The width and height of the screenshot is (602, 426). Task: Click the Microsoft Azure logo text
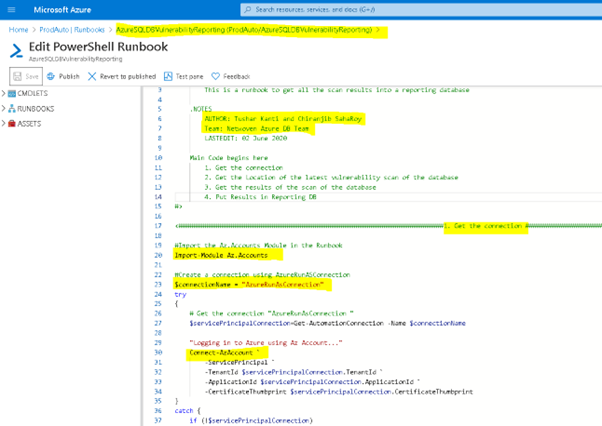62,10
